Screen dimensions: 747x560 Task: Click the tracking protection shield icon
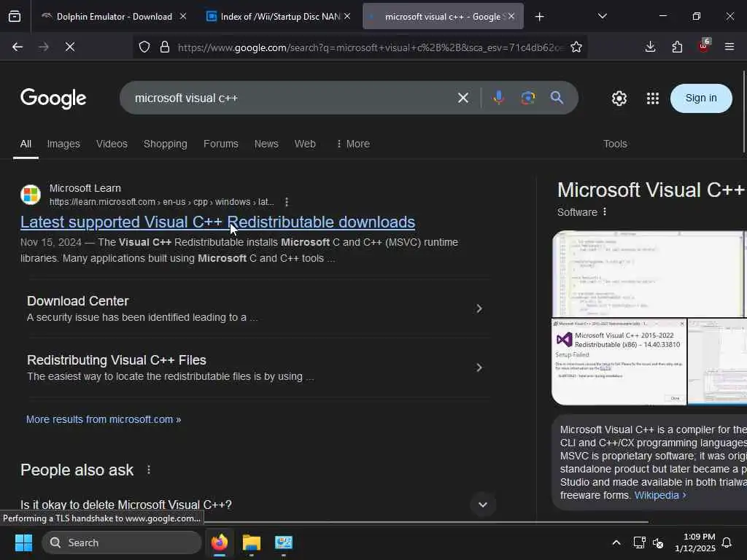144,47
